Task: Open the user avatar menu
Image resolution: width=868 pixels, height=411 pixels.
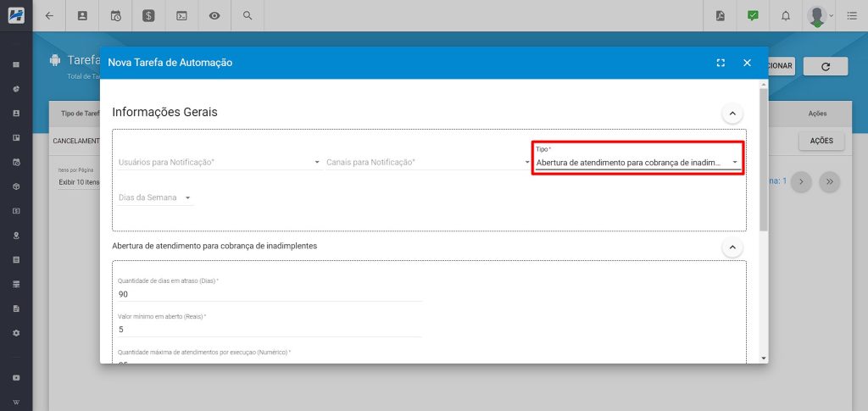Action: point(819,15)
